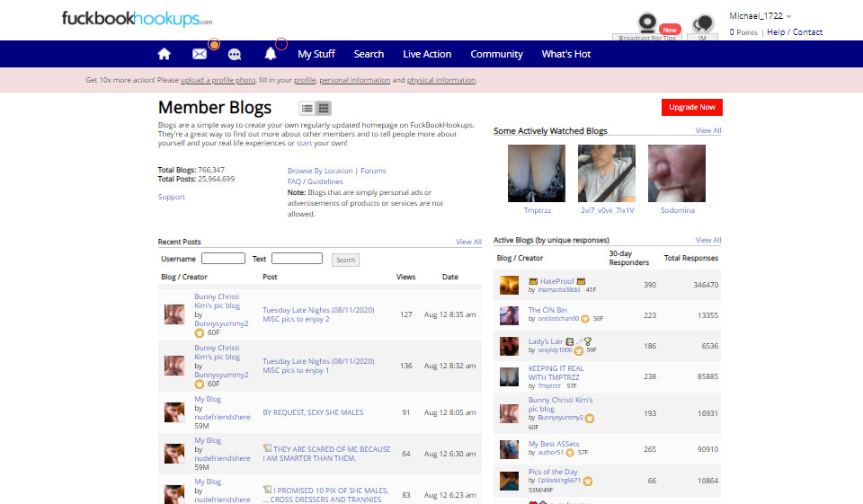
Task: Open the What's Hot menu
Action: (566, 54)
